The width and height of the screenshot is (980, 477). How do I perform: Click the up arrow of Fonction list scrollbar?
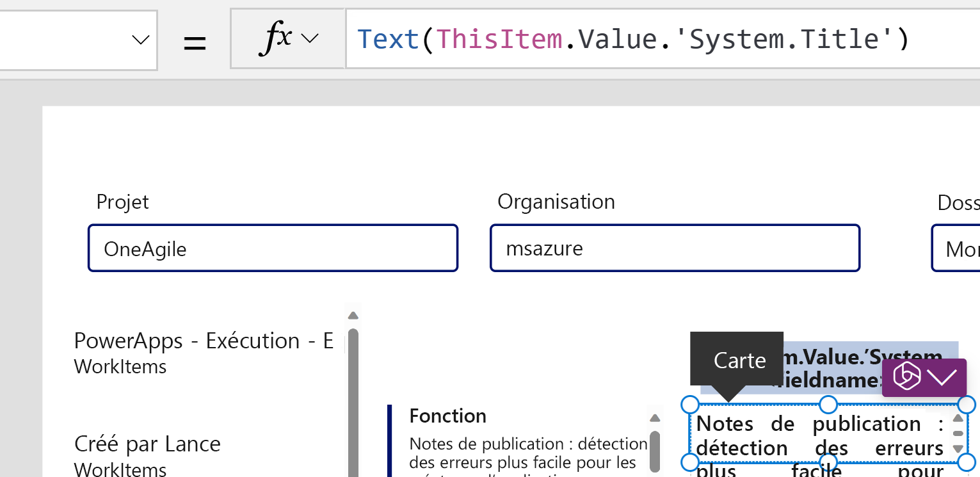click(654, 419)
